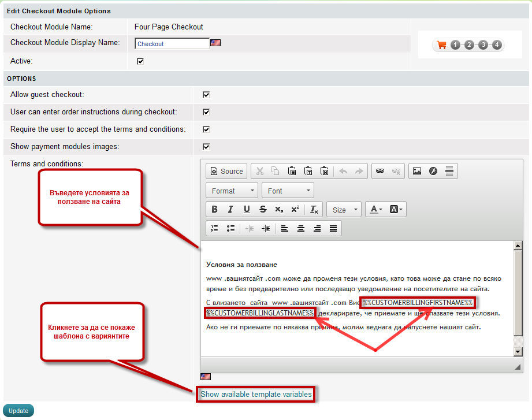Apply bold formatting
Viewport: 532px width, 420px height.
click(x=214, y=210)
